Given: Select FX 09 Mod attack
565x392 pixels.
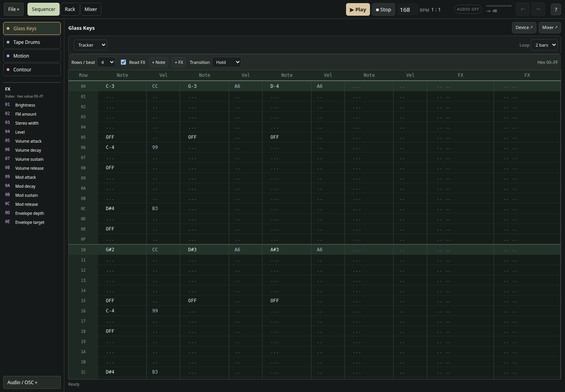Looking at the screenshot, I should coord(32,177).
